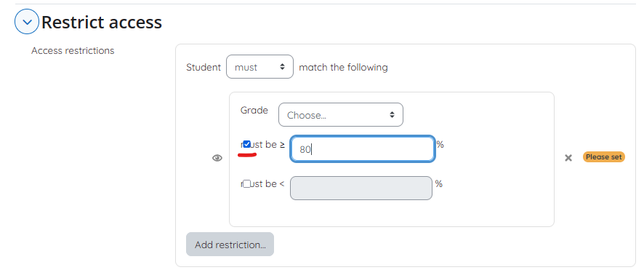Open the Grade Choose... dropdown
The width and height of the screenshot is (644, 278).
point(340,115)
